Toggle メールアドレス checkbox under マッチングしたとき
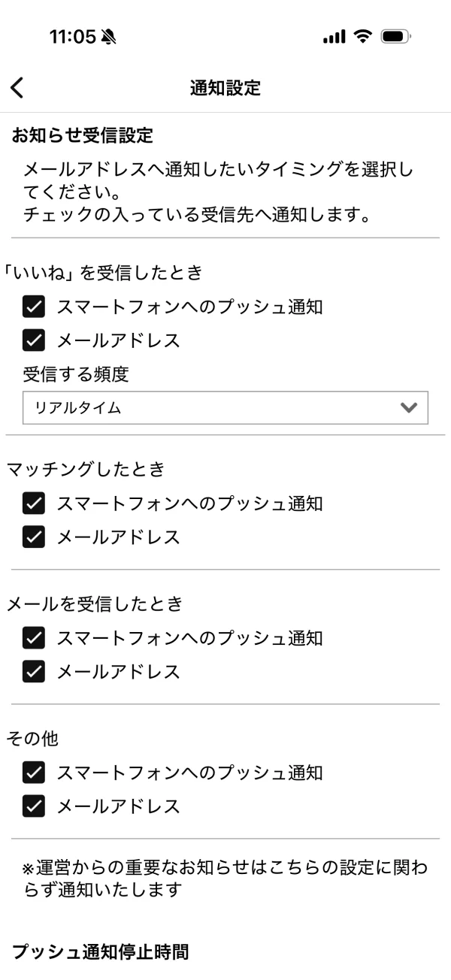The image size is (451, 980). point(34,537)
